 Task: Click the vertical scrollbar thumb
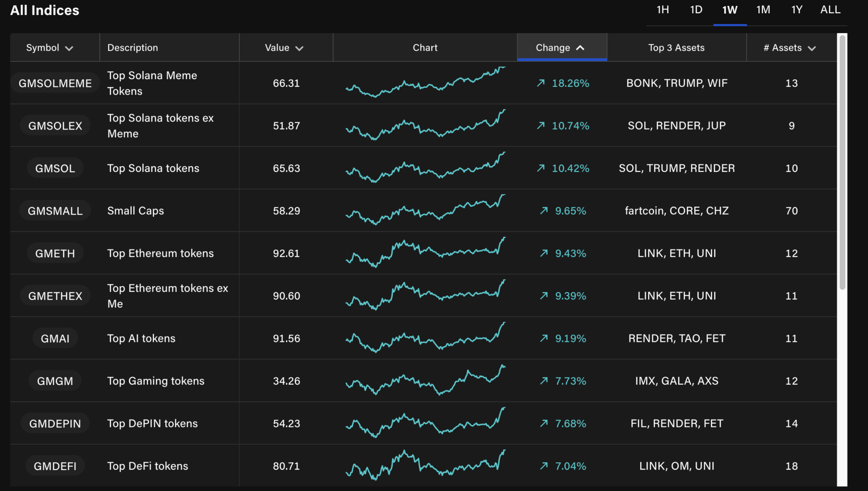pos(842,162)
